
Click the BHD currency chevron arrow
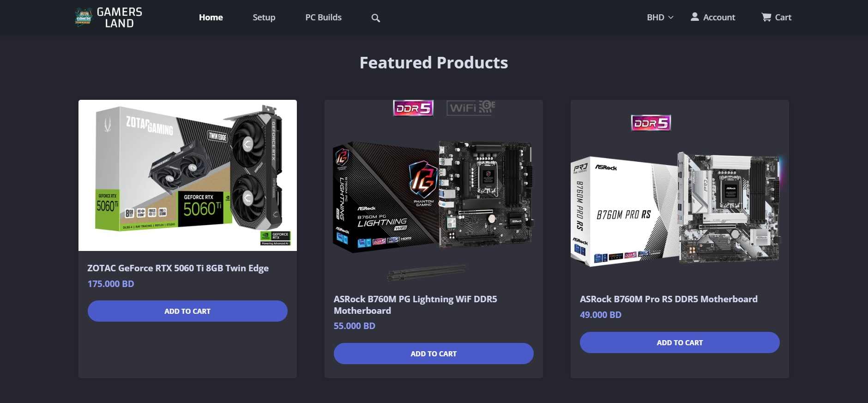671,18
